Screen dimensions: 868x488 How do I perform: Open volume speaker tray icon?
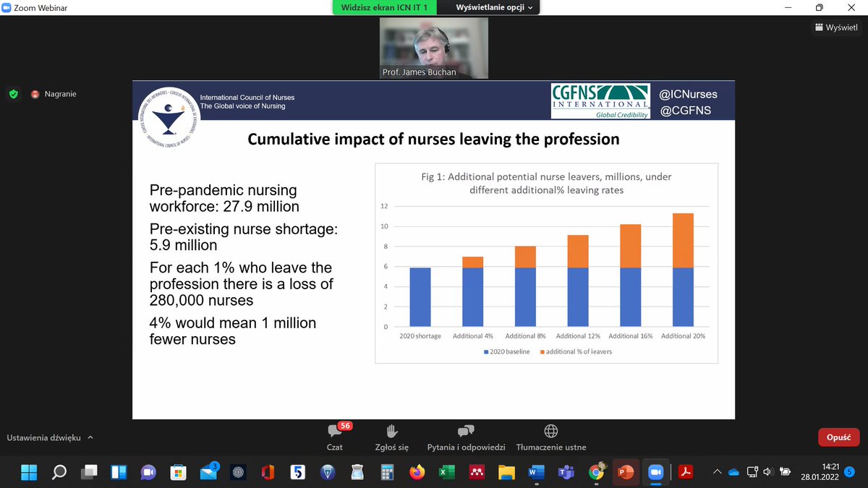tap(767, 472)
